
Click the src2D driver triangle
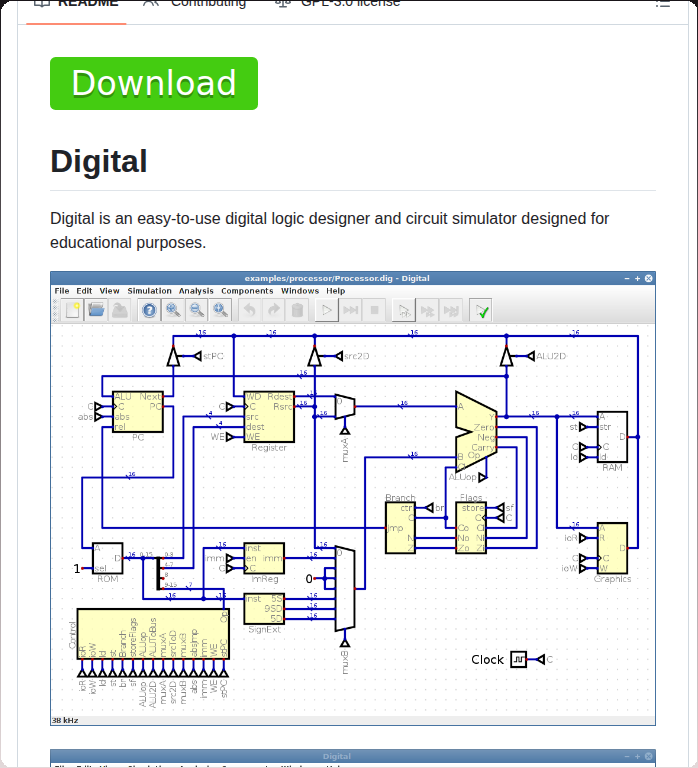coord(314,356)
